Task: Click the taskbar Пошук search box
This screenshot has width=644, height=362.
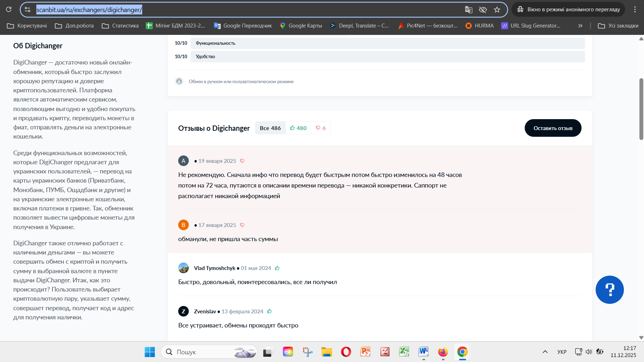Action: point(209,352)
